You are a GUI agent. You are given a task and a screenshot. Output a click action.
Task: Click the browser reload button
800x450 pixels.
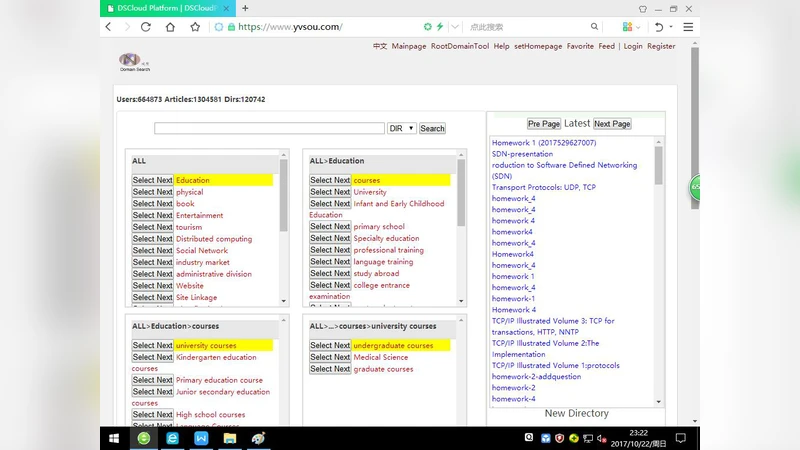point(146,27)
